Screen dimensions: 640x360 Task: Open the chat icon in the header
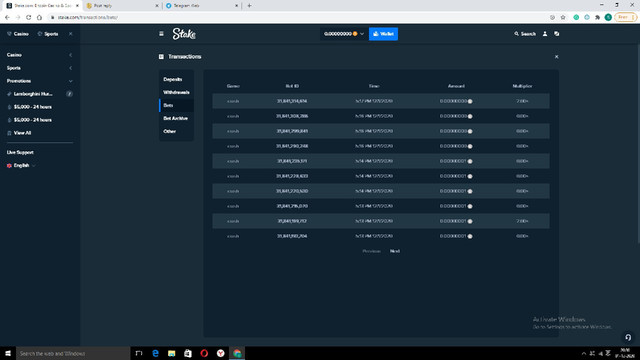tap(557, 34)
